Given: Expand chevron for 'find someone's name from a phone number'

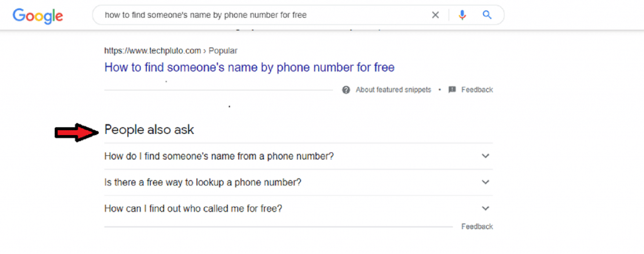Looking at the screenshot, I should point(485,156).
